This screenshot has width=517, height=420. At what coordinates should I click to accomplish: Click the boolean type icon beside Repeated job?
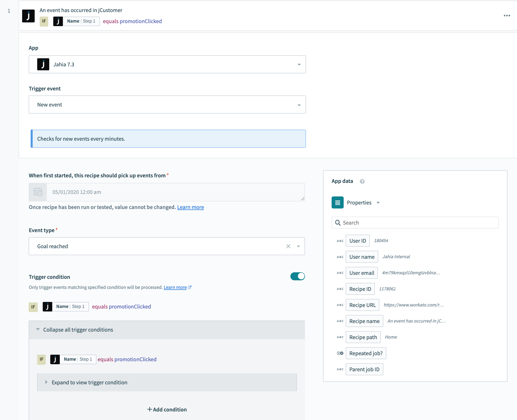[340, 353]
